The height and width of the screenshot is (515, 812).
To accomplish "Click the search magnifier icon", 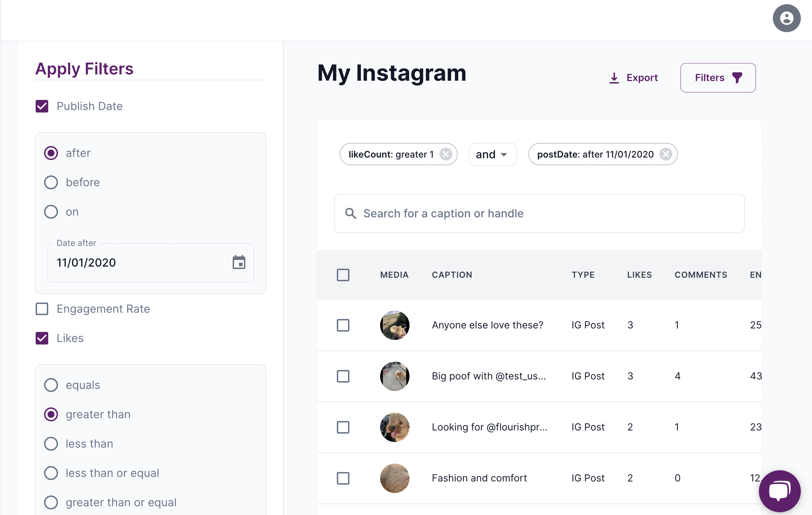I will tap(350, 213).
